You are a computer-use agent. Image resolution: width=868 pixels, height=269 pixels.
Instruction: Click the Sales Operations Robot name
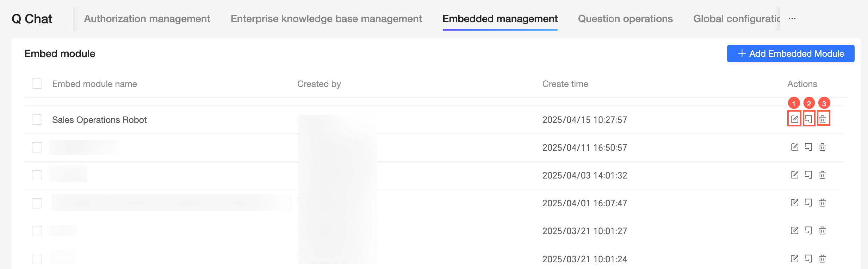(x=99, y=120)
